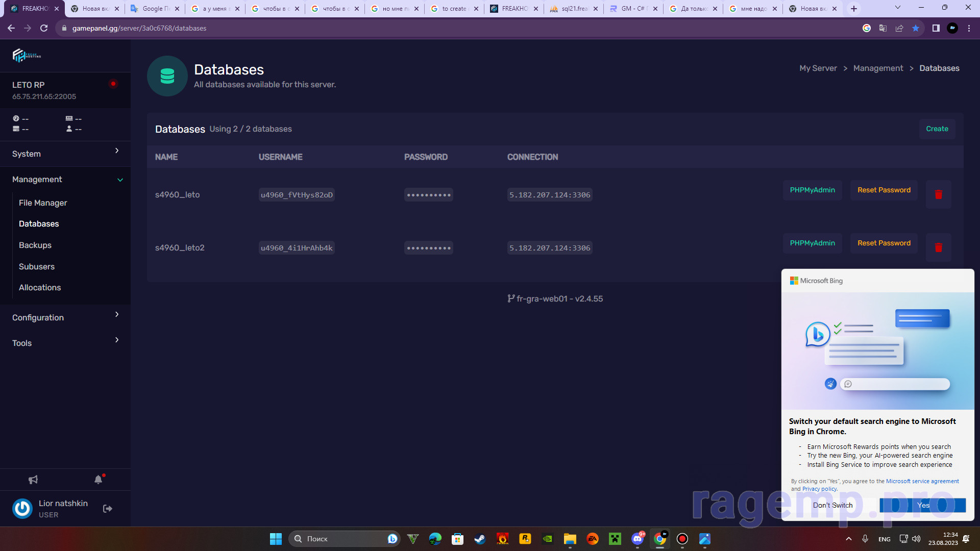The image size is (980, 551).
Task: Click the announcements megaphone icon
Action: 33,480
